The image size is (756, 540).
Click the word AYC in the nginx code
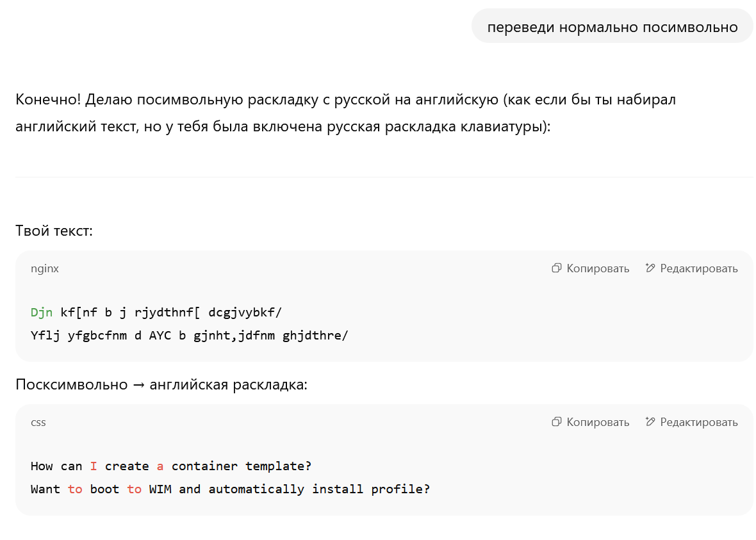click(x=160, y=336)
